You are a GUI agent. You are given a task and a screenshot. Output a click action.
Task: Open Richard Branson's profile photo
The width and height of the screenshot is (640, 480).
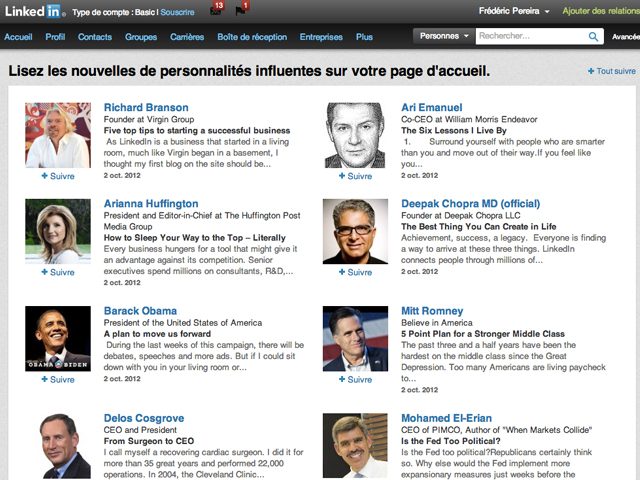pyautogui.click(x=58, y=135)
